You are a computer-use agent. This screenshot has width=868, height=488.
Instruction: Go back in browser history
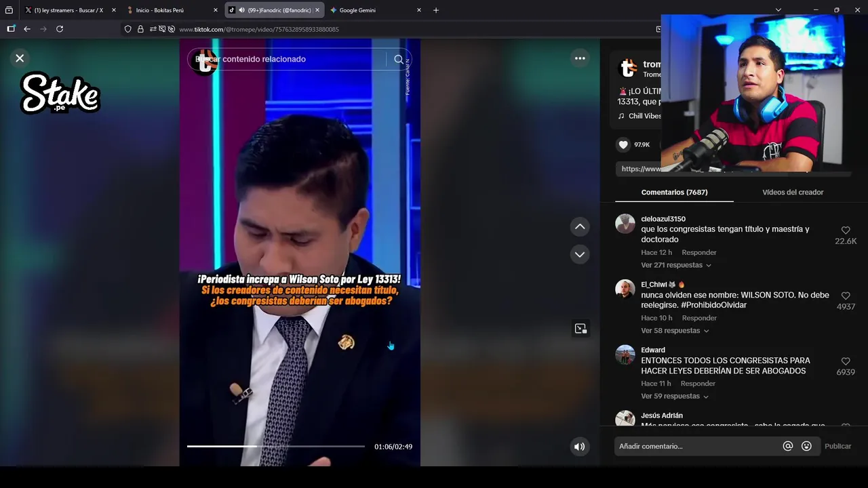point(27,29)
